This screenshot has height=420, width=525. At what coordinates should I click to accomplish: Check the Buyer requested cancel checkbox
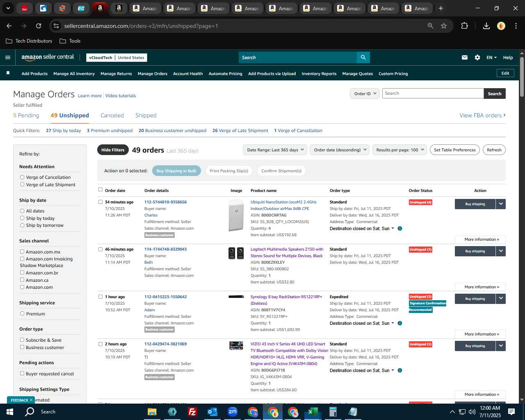click(x=22, y=373)
